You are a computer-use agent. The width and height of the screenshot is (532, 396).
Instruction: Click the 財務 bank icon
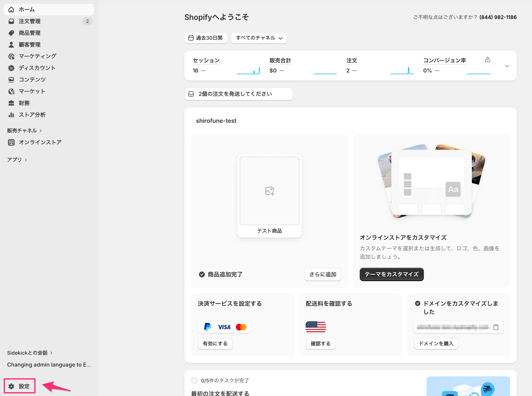(x=11, y=103)
